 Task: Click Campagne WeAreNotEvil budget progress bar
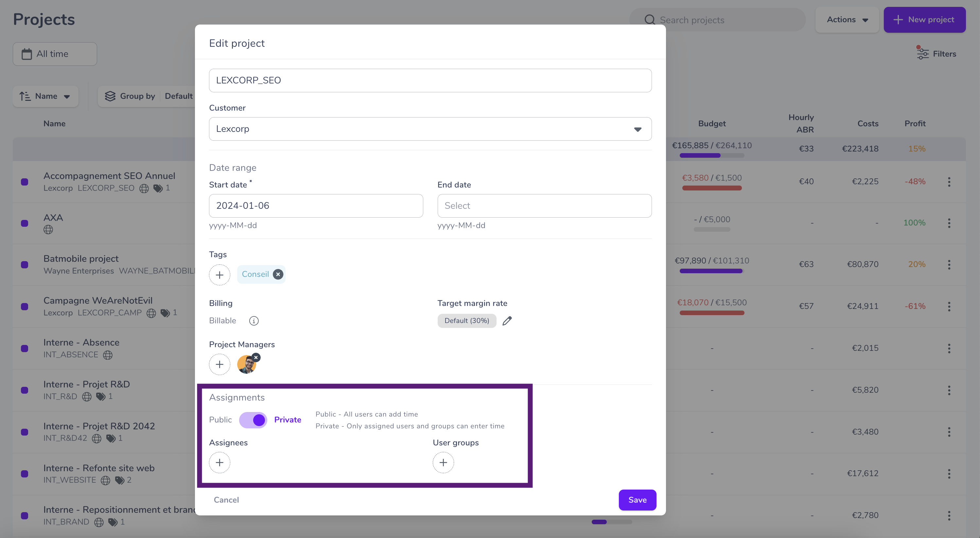(x=711, y=313)
